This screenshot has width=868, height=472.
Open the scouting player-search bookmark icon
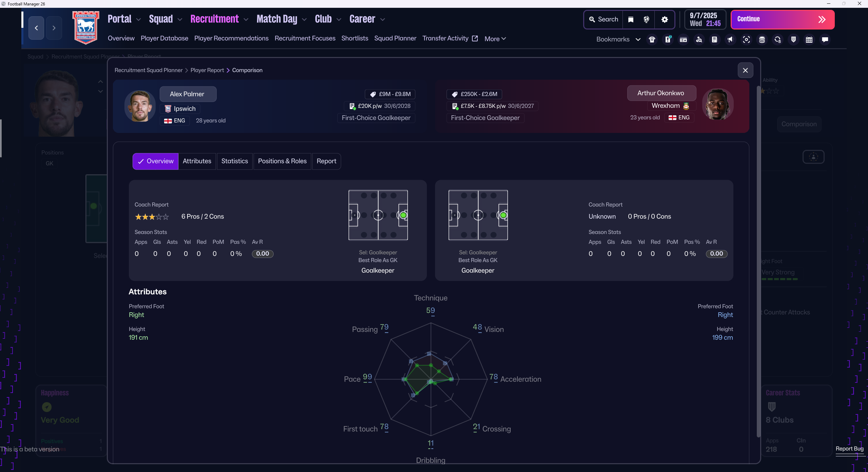pos(699,40)
